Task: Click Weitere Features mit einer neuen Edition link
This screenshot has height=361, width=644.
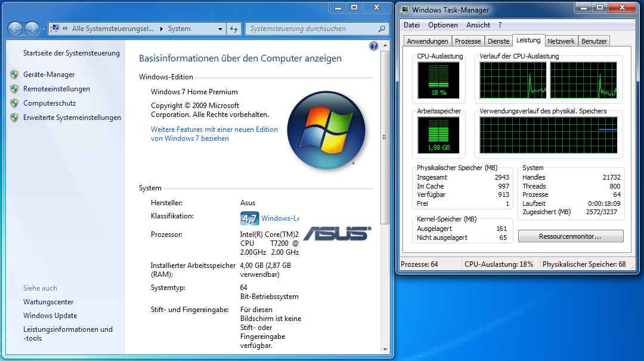Action: click(x=214, y=134)
